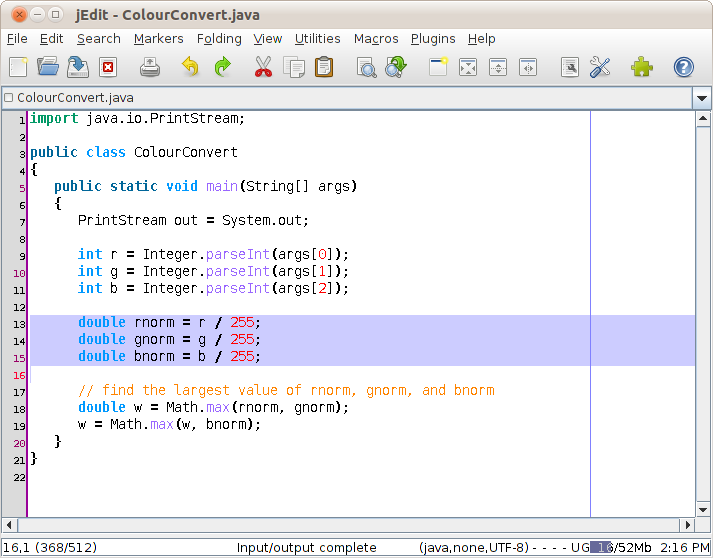The height and width of the screenshot is (558, 713).
Task: Cut selection with scissors icon
Action: coord(263,67)
